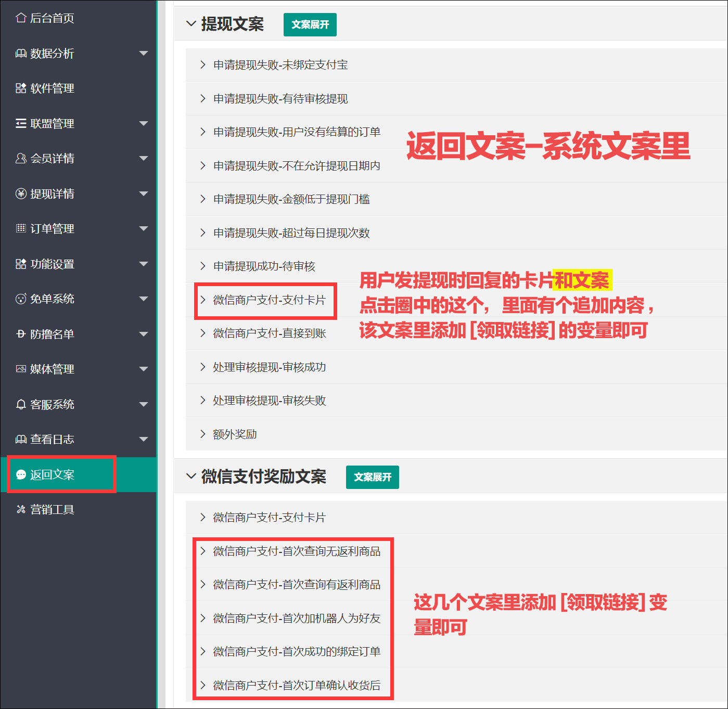This screenshot has height=709, width=728.
Task: Click the yen icon beside 提现详情
Action: [21, 194]
